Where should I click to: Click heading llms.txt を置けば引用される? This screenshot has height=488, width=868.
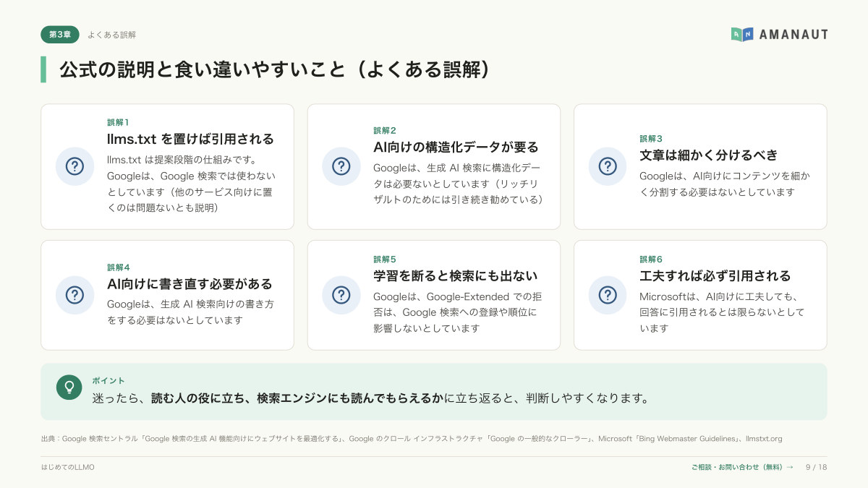190,139
